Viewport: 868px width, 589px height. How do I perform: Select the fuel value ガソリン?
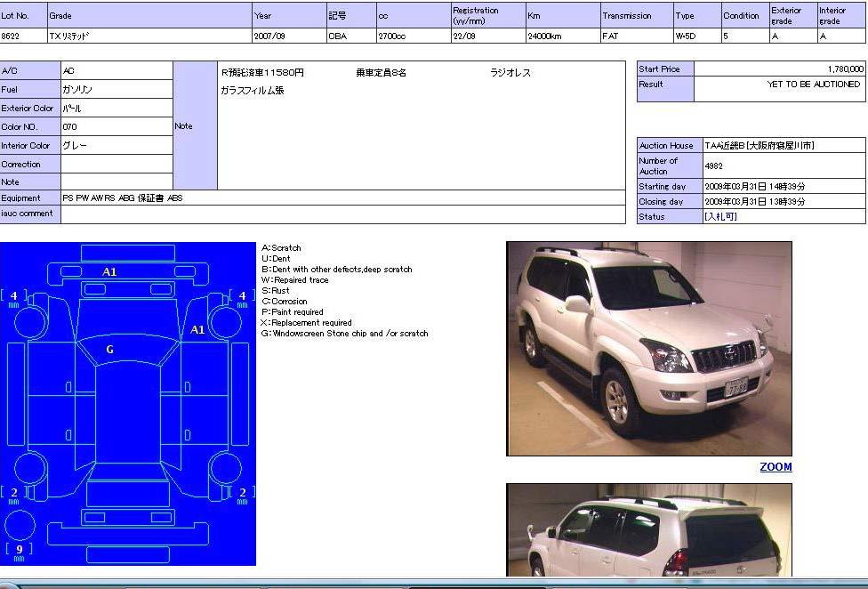pos(77,90)
